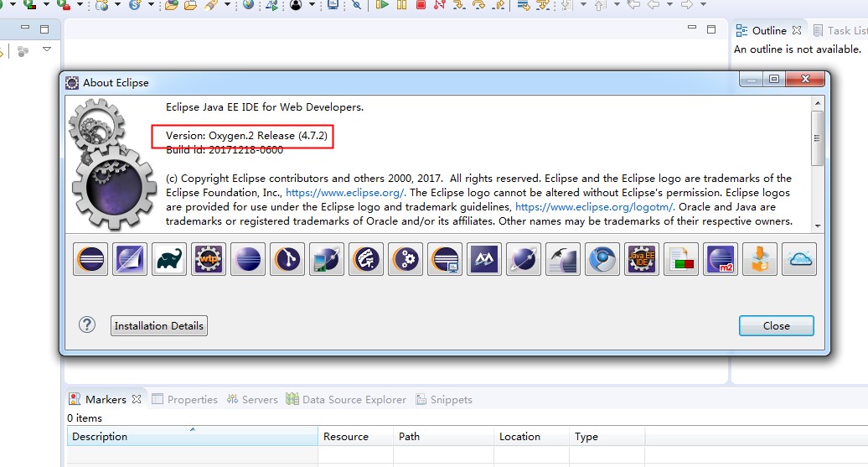Open dropdown beside the Next Annotation icon
868x467 pixels.
coord(583,4)
